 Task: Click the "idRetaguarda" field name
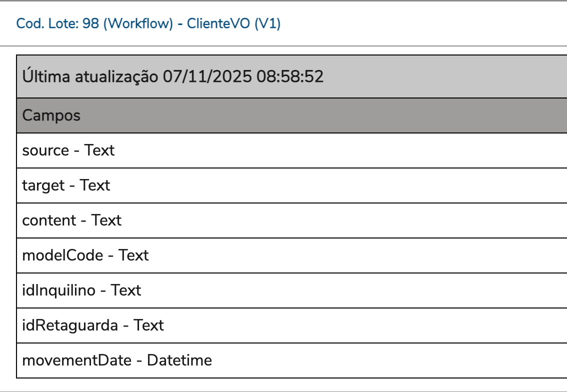(70, 325)
